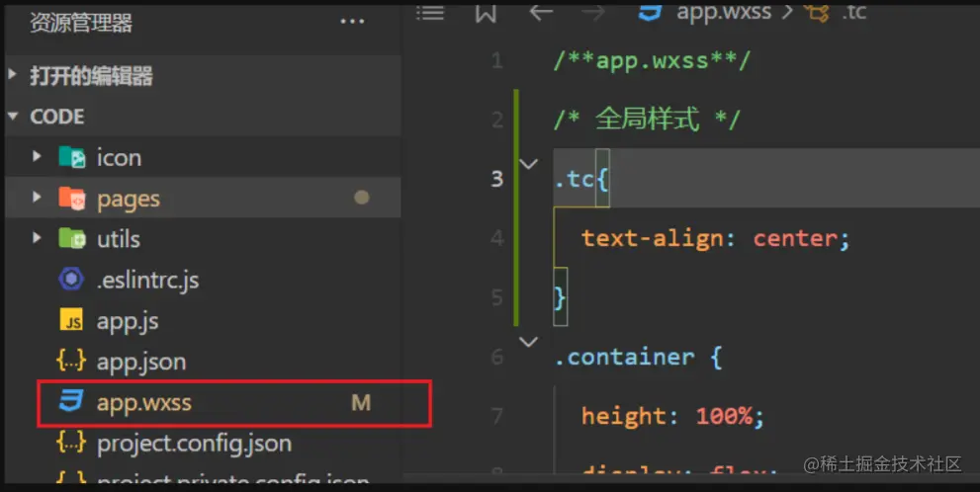Open the explorer more actions ellipsis
Image resolution: width=980 pixels, height=492 pixels.
coord(352,22)
